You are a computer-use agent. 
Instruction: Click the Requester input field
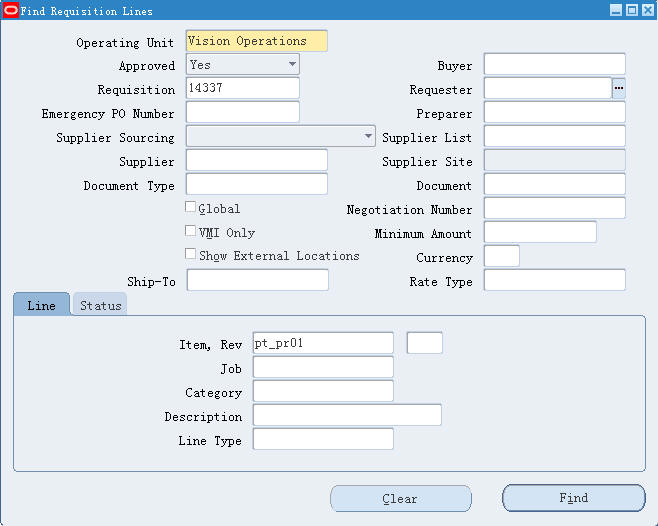548,88
